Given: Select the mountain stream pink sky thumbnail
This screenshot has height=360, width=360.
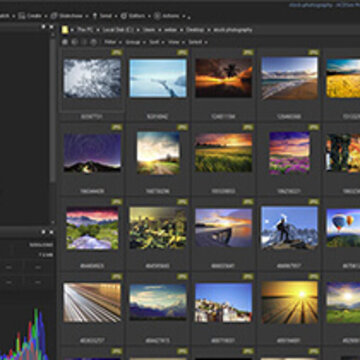Looking at the screenshot, I should (x=92, y=228).
